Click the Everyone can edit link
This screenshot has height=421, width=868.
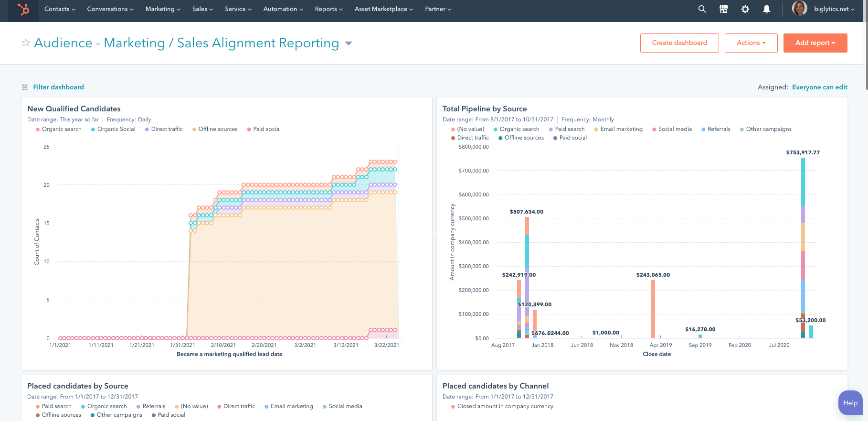[x=819, y=87]
